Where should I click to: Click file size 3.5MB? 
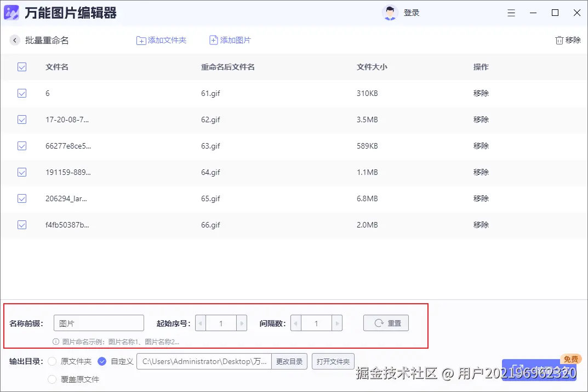coord(367,120)
